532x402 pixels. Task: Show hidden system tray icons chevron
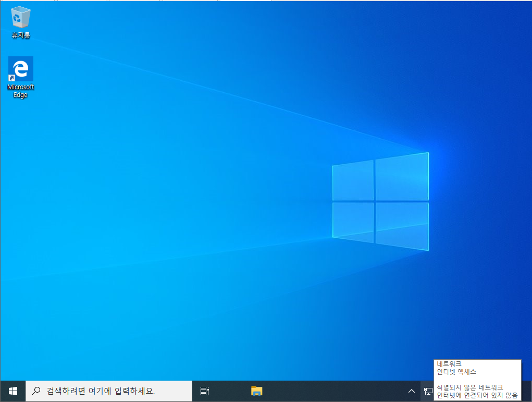[412, 391]
